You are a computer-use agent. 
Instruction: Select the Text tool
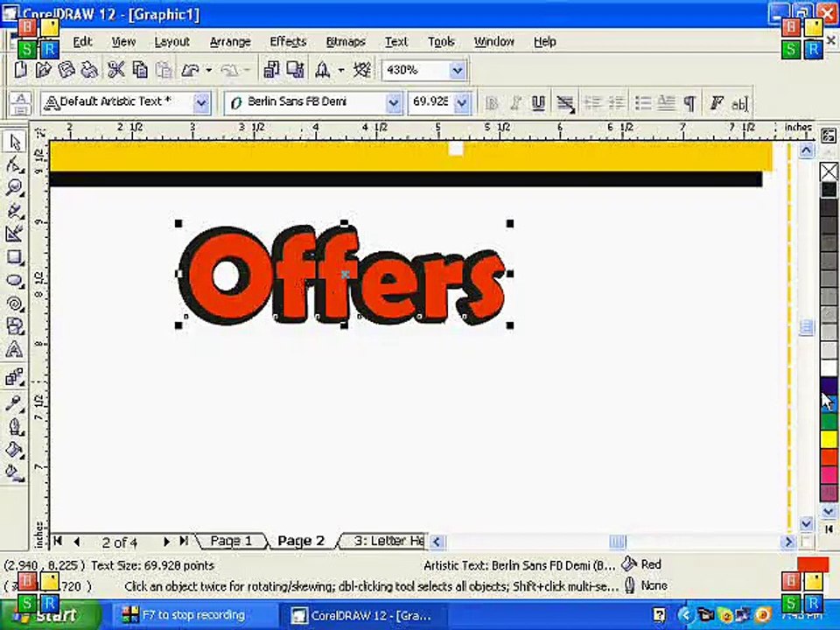[15, 350]
